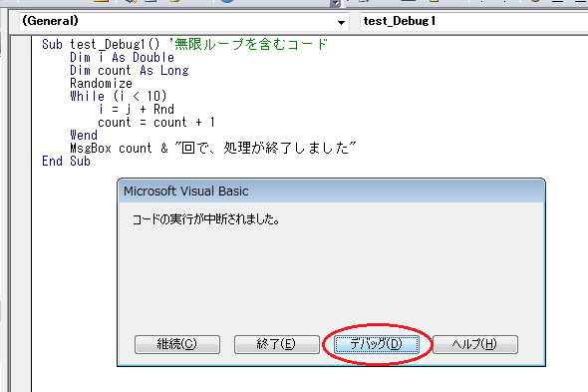Click the 終了(E) end button

277,344
